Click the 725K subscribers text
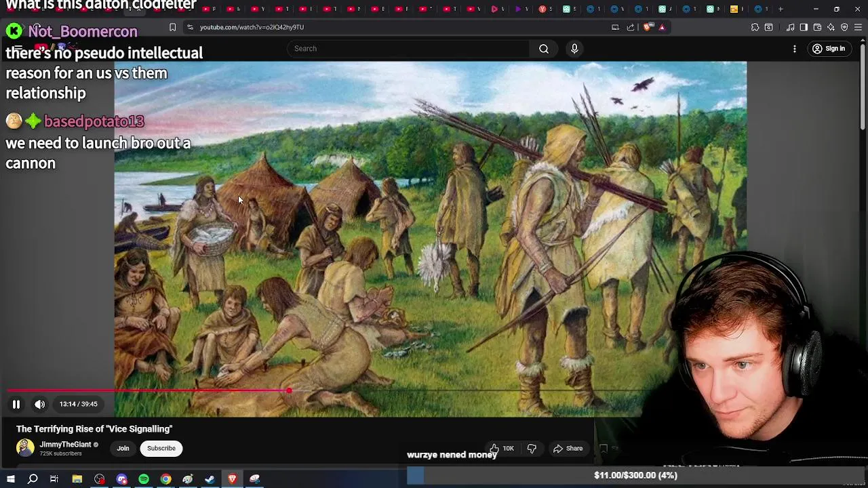This screenshot has width=868, height=488. tap(60, 453)
